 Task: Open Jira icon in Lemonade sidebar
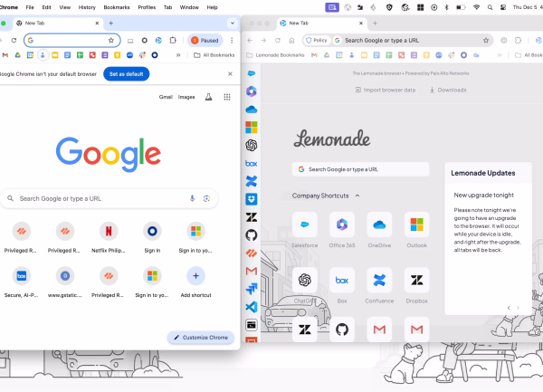pos(252,289)
